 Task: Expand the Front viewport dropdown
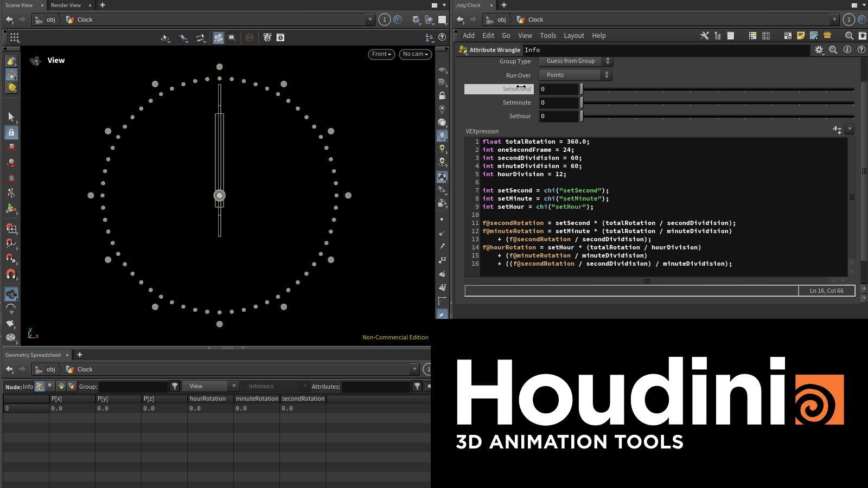(381, 54)
